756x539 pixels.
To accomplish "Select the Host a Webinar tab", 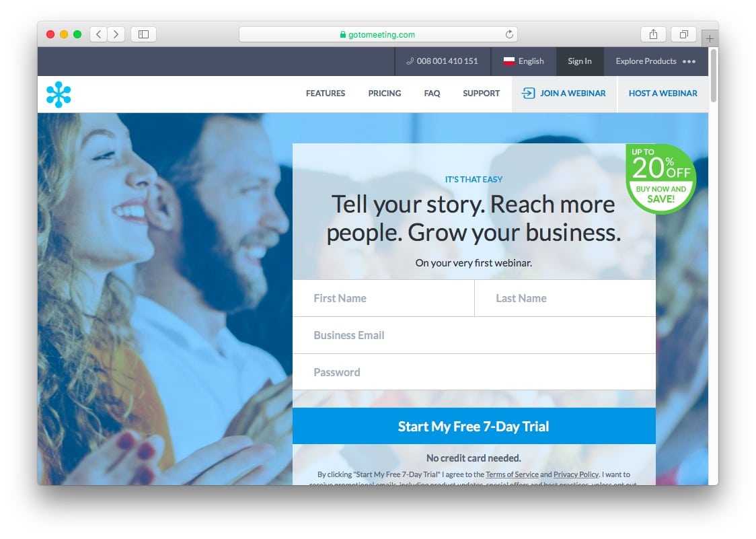I will tap(663, 93).
